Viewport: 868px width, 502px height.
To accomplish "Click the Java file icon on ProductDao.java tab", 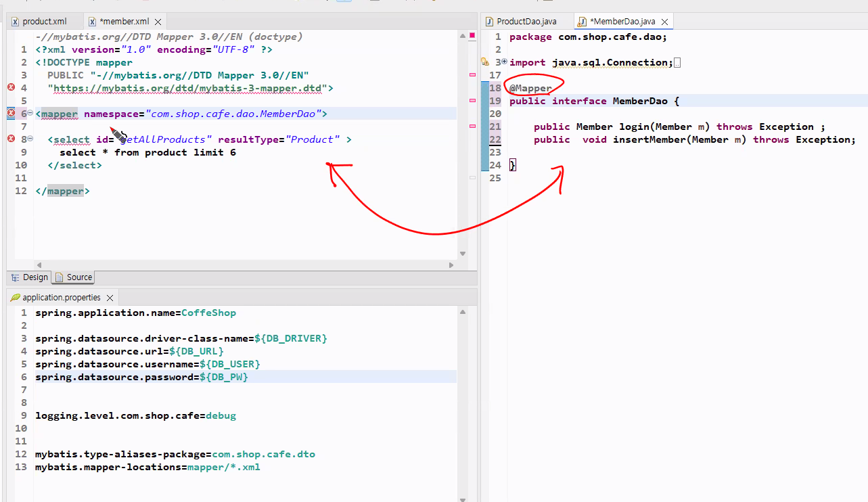I will [489, 22].
